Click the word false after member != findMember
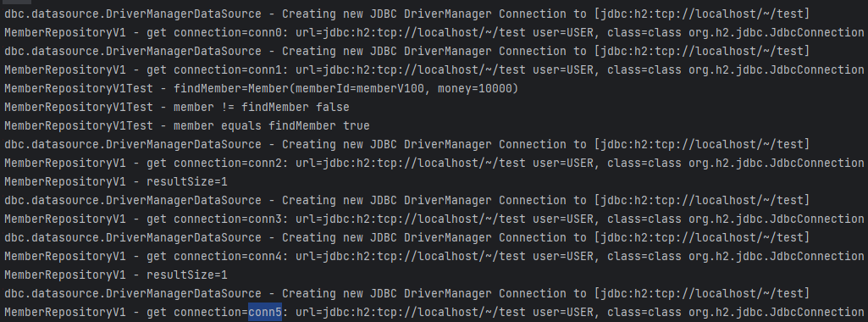The height and width of the screenshot is (322, 868). coord(333,107)
